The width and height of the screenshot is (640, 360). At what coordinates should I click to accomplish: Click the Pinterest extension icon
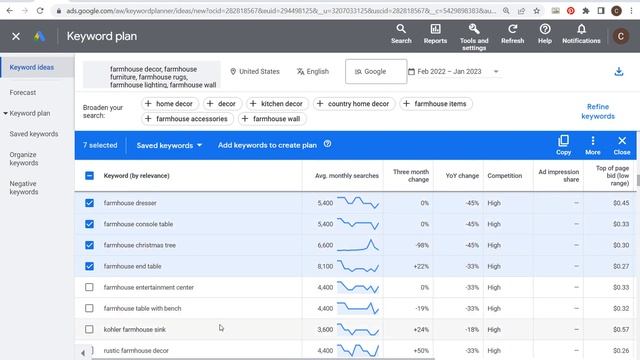pos(571,11)
